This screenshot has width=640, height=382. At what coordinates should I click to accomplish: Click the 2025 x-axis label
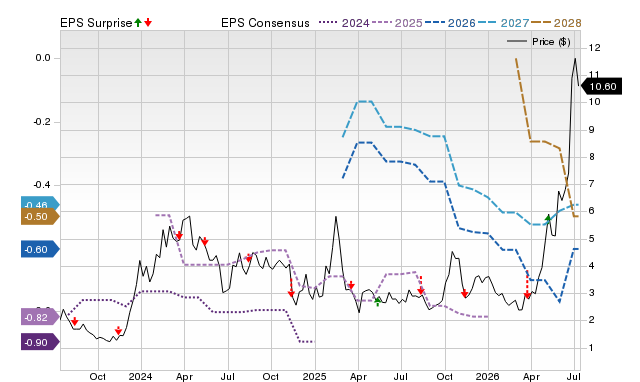[x=314, y=376]
